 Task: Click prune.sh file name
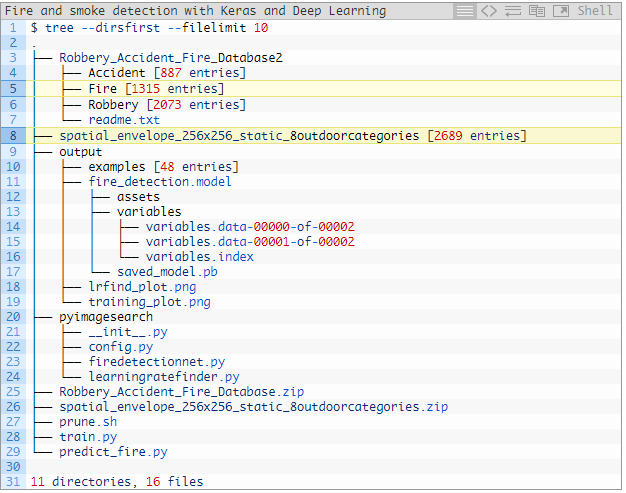click(x=88, y=422)
